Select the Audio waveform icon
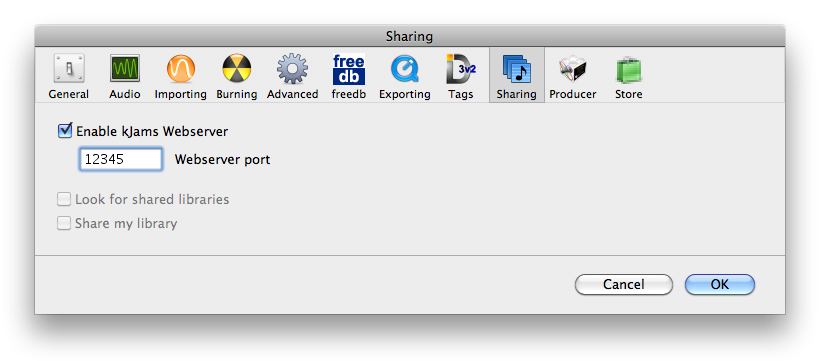 [125, 69]
